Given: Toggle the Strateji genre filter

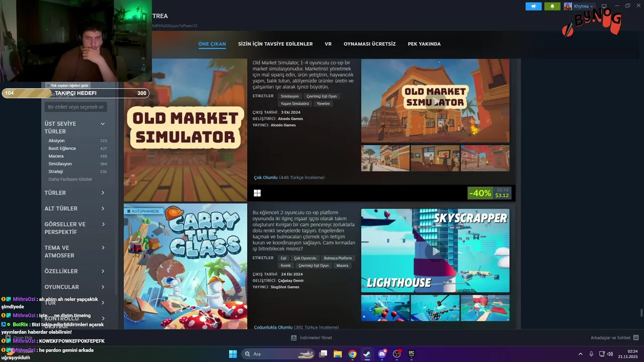Looking at the screenshot, I should coord(77,171).
